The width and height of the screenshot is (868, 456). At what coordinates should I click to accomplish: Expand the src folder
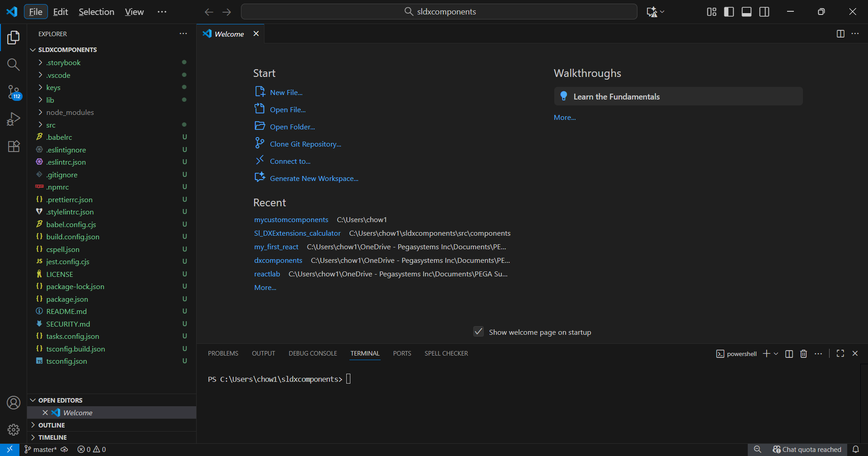click(x=51, y=125)
